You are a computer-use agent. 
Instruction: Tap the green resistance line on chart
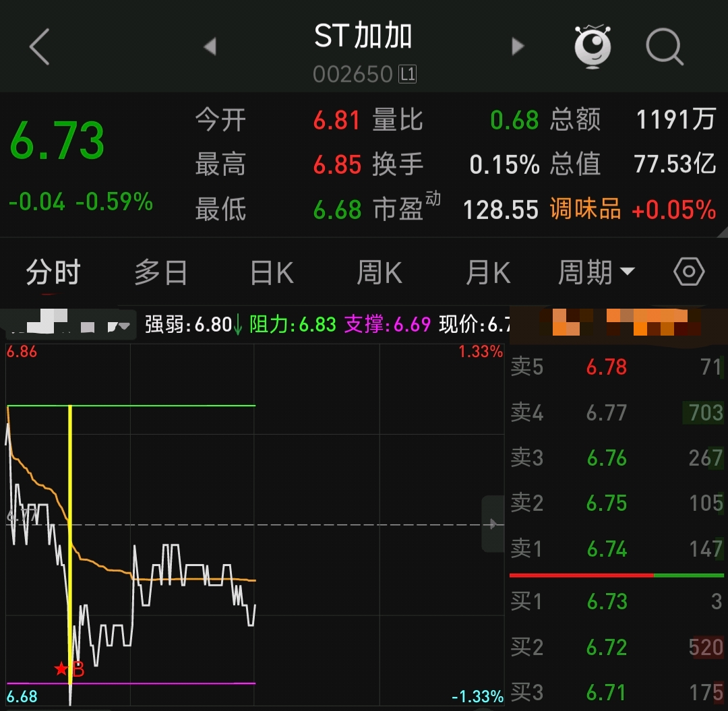point(131,406)
